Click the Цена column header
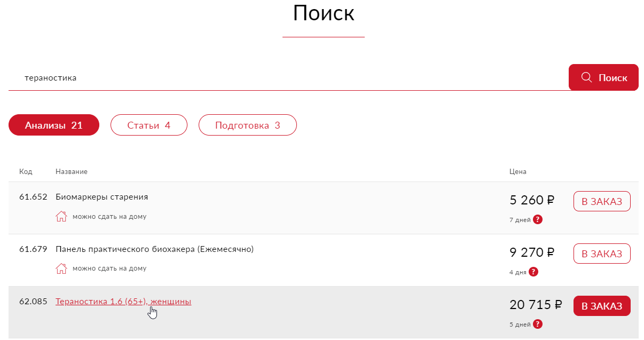 [518, 171]
